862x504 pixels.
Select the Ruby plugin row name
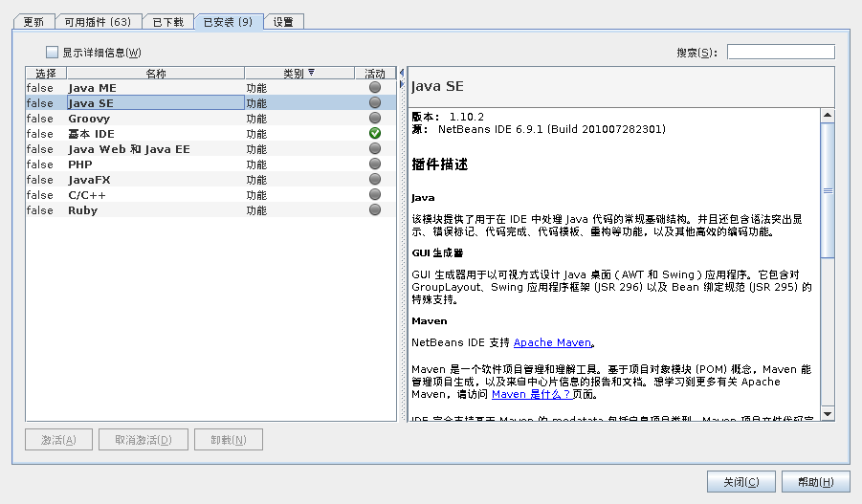point(82,210)
